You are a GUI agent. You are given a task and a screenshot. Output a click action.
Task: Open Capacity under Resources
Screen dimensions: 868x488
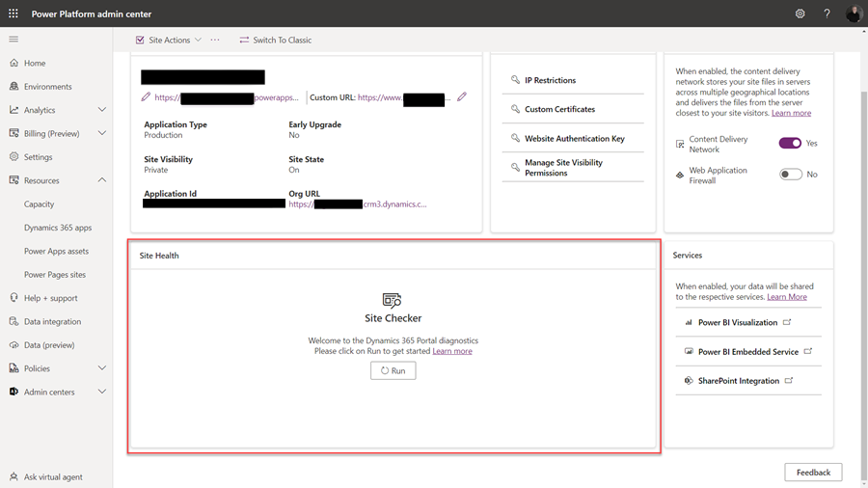tap(39, 204)
